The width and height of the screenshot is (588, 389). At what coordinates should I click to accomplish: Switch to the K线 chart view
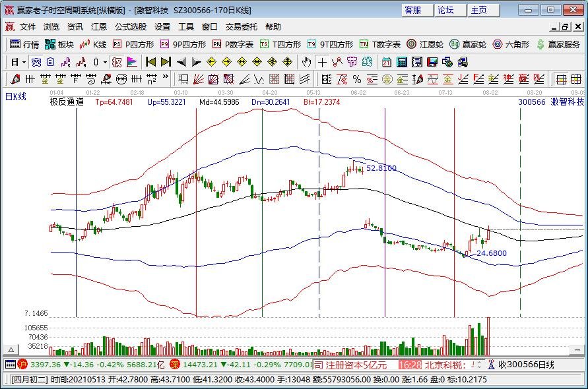pos(93,44)
